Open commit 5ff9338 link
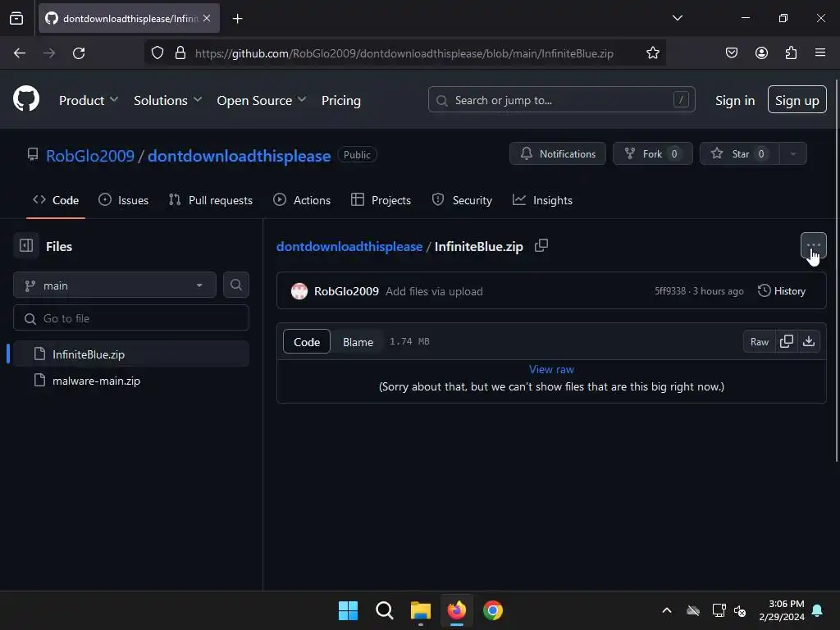This screenshot has height=630, width=840. coord(669,291)
